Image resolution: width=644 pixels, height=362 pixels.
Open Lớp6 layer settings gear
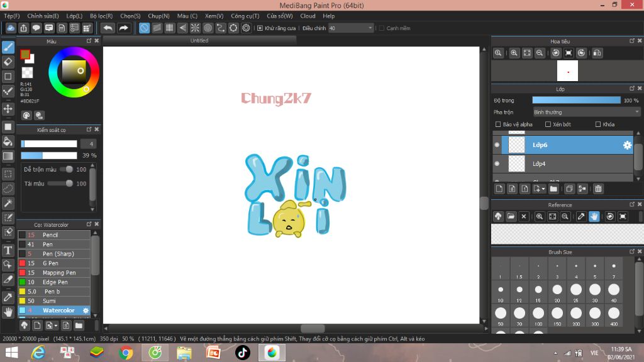pyautogui.click(x=627, y=145)
